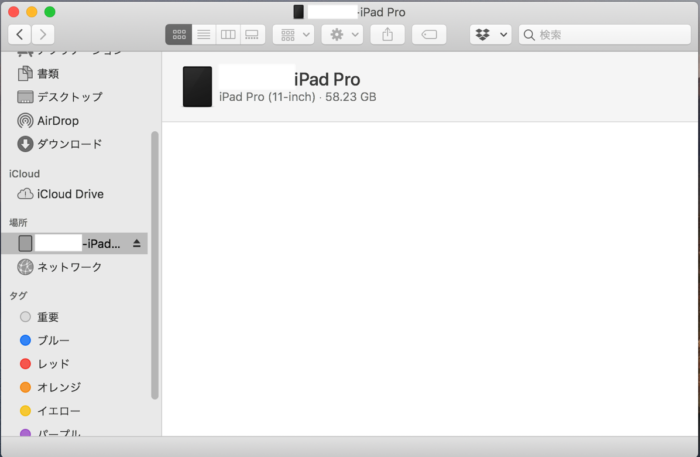Image resolution: width=700 pixels, height=457 pixels.
Task: Close the Finder window
Action: tap(14, 12)
